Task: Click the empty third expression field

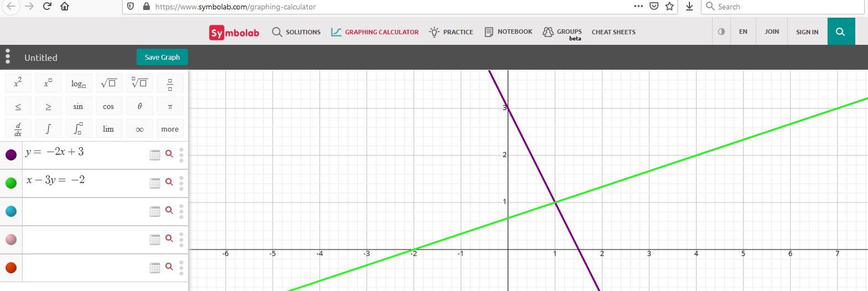Action: click(x=86, y=211)
